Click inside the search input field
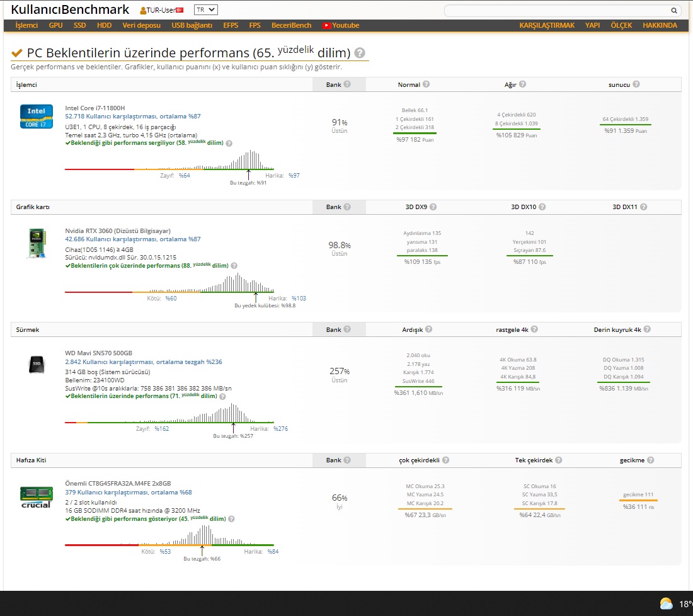Image resolution: width=693 pixels, height=616 pixels. [557, 11]
